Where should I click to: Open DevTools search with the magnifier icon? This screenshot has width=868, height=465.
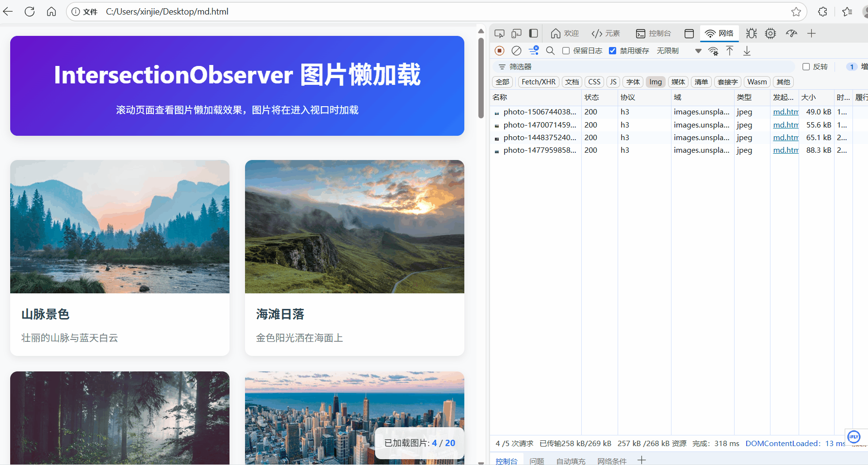point(550,50)
